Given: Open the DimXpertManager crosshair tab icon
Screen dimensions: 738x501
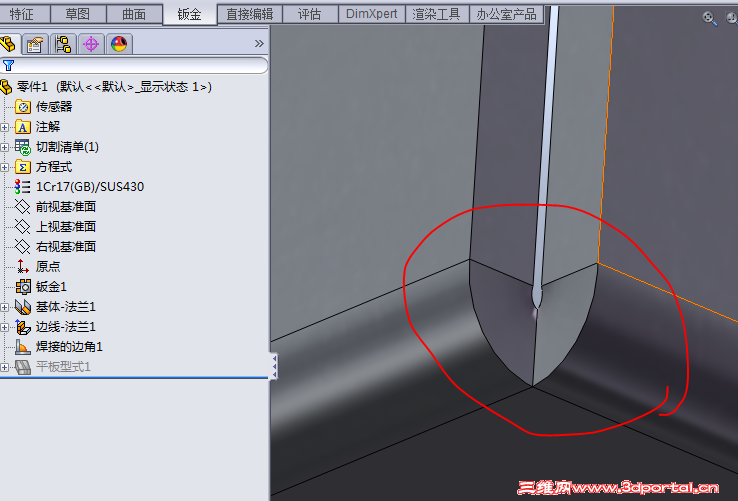Looking at the screenshot, I should coord(91,44).
